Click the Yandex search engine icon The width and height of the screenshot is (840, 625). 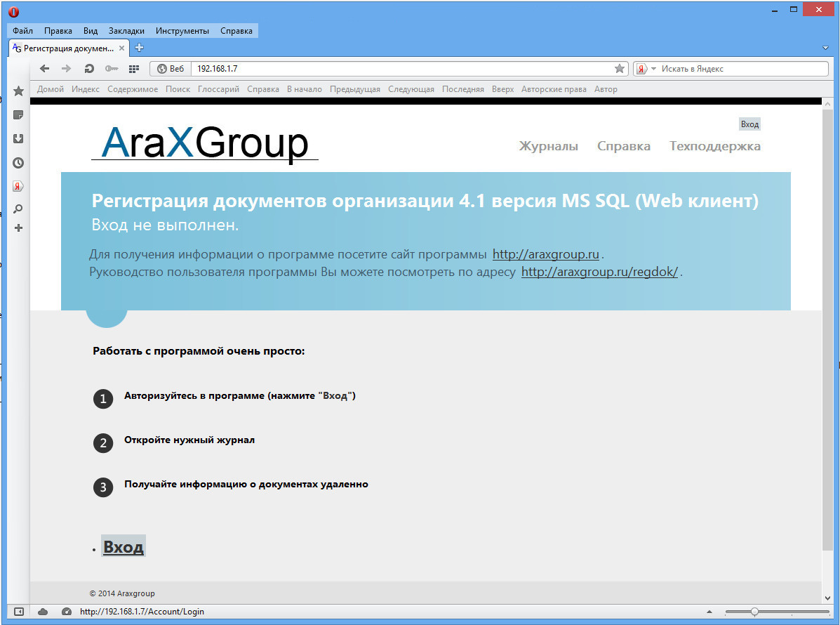(x=641, y=69)
